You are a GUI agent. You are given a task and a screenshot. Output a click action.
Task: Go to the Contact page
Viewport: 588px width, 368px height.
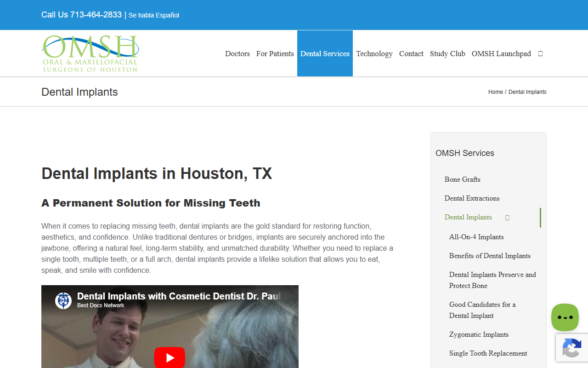(411, 53)
